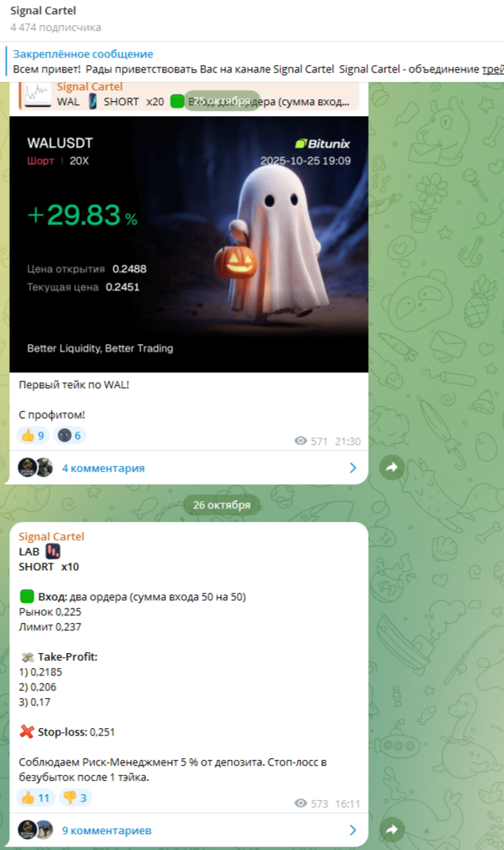
Task: Click the share arrow beside the LAB post
Action: click(x=392, y=829)
